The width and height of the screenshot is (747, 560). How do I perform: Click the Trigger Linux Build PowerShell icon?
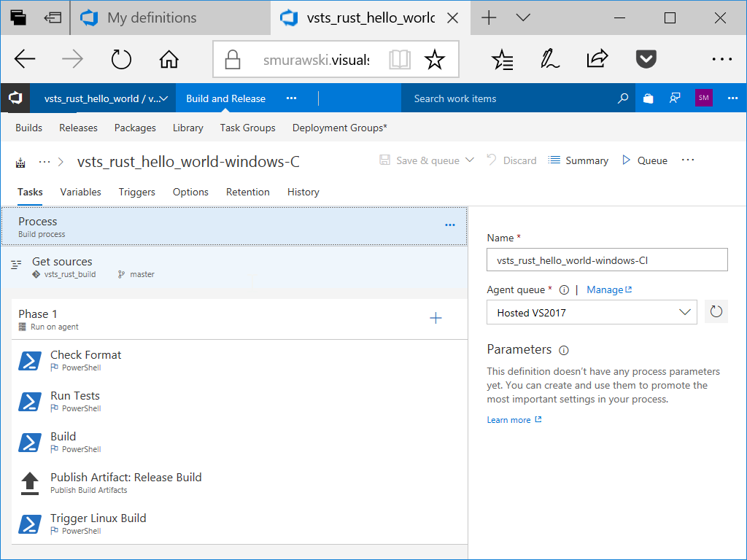29,524
